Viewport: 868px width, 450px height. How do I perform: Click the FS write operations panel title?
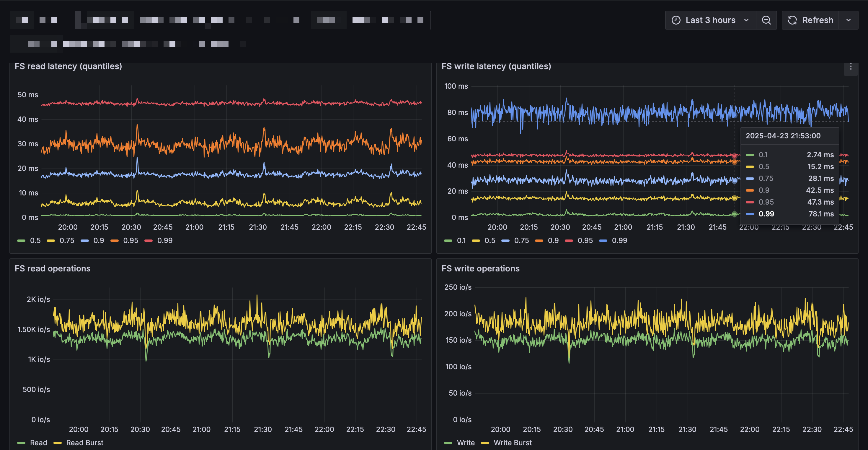point(481,268)
